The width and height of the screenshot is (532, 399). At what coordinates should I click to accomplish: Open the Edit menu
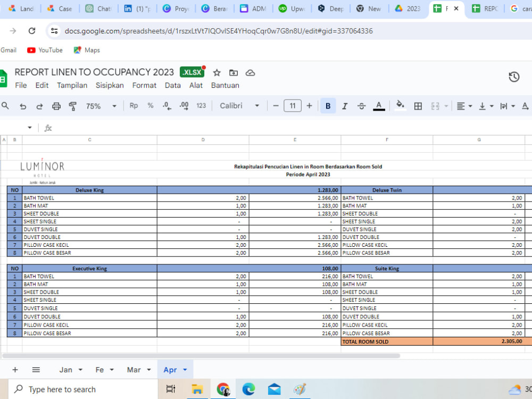41,85
